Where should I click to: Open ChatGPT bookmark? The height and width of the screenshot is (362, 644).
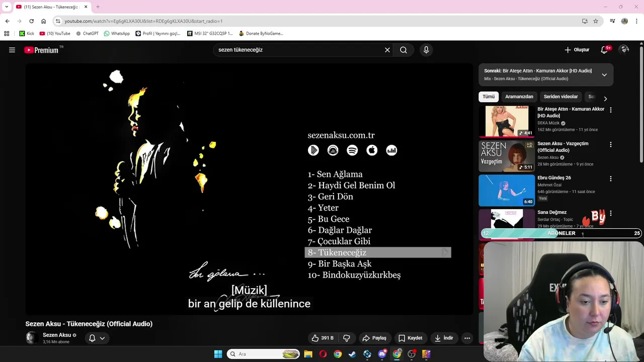coord(87,34)
